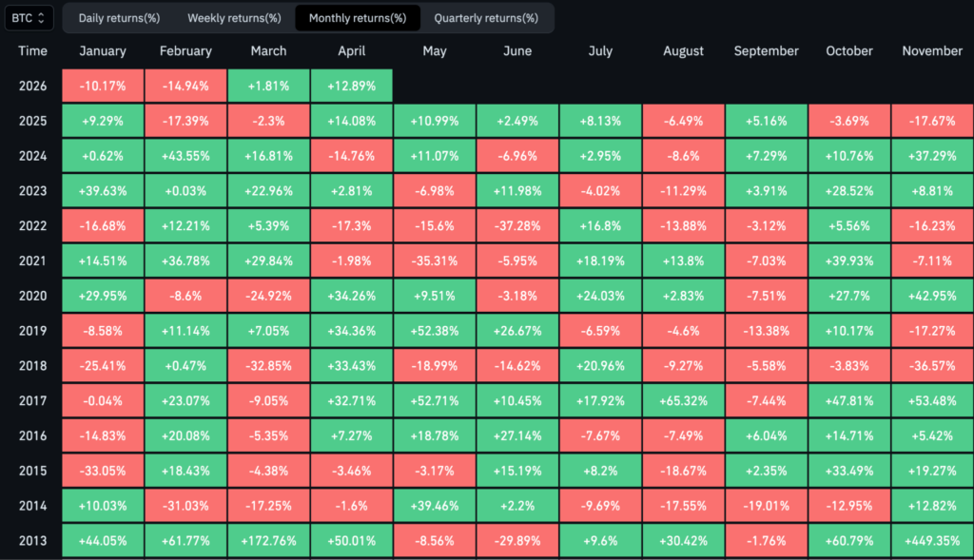Click the 2018 November -36.57% cell
This screenshot has height=560, width=974.
point(932,366)
